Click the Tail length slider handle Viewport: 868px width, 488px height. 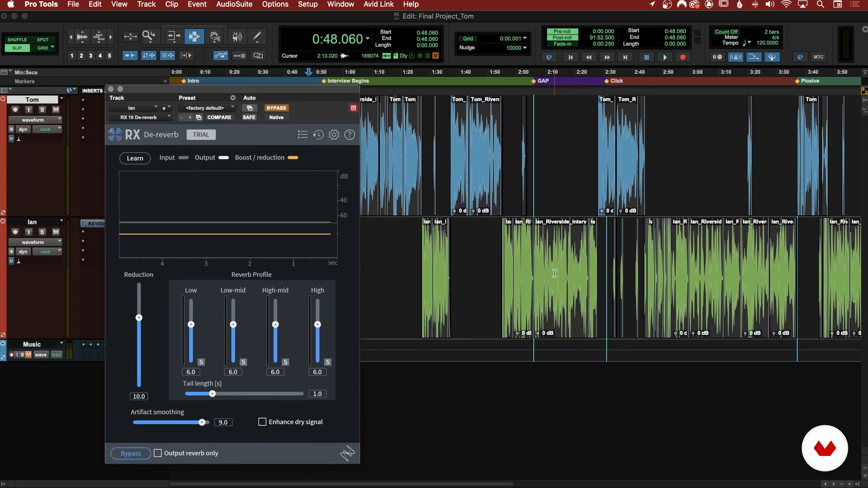click(212, 394)
